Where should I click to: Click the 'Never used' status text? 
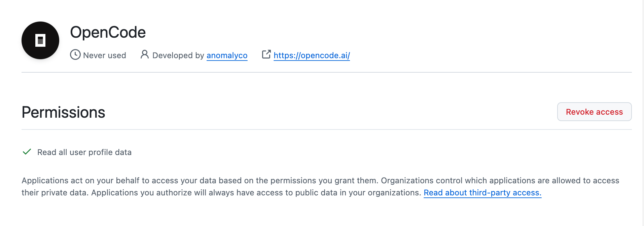point(105,55)
